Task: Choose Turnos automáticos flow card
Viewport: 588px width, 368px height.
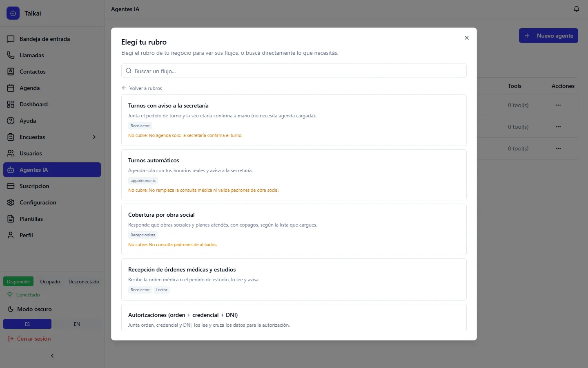Action: click(x=294, y=175)
